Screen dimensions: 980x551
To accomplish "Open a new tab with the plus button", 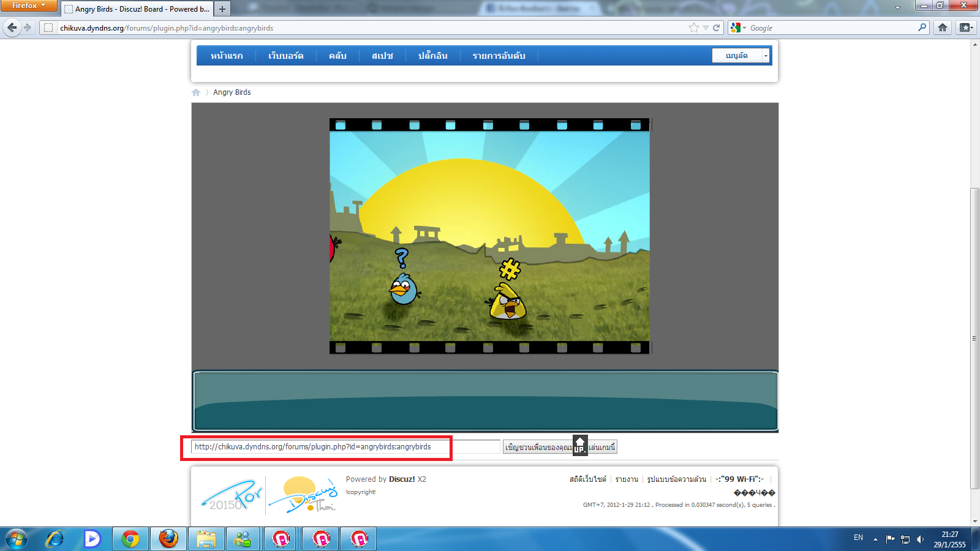I will tap(222, 9).
